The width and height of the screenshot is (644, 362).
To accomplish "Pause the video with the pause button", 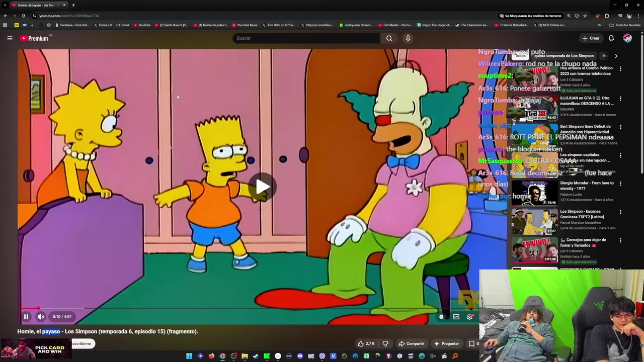I will point(26,317).
